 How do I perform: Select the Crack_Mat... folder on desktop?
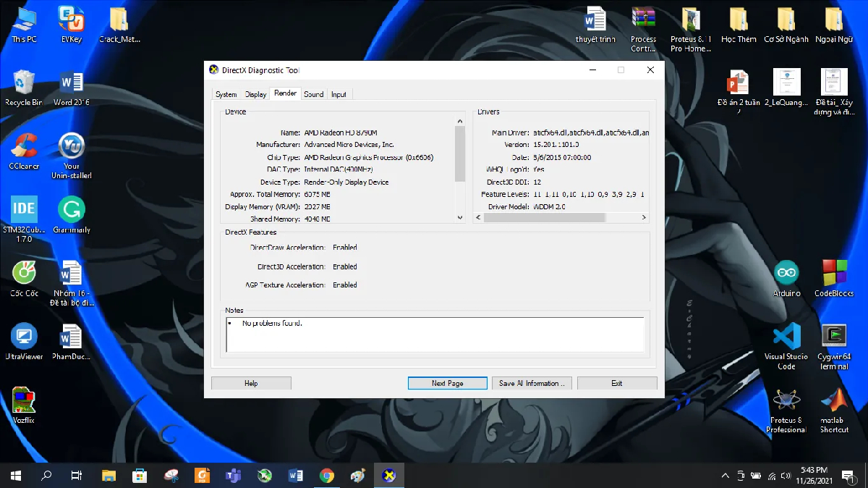pyautogui.click(x=119, y=25)
